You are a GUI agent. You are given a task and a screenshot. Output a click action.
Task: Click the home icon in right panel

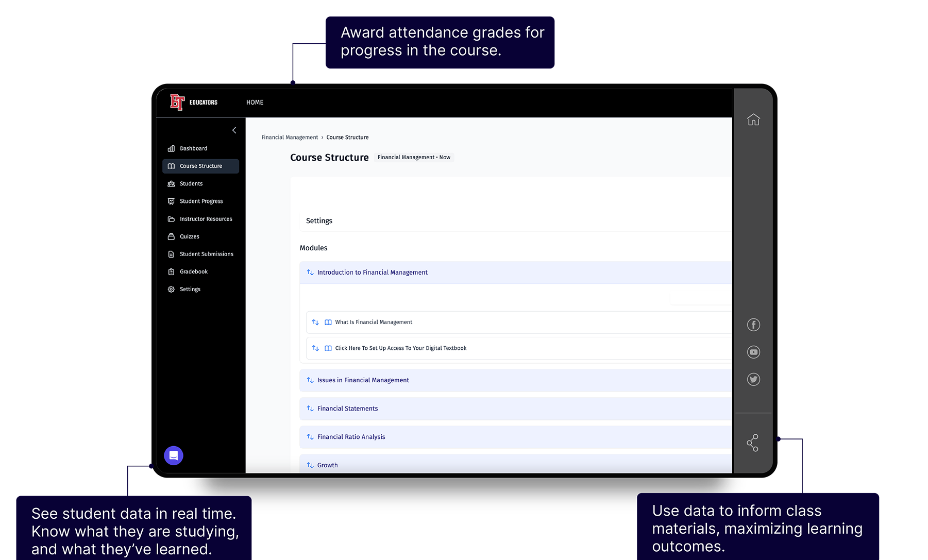(753, 120)
